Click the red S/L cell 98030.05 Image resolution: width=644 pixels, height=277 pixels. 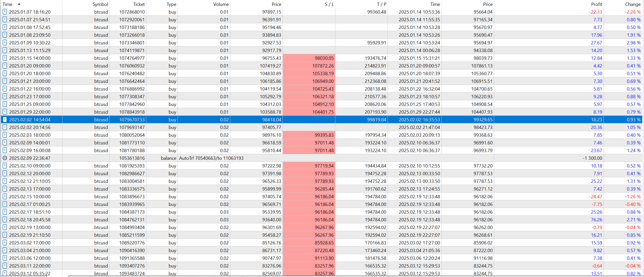pyautogui.click(x=324, y=58)
